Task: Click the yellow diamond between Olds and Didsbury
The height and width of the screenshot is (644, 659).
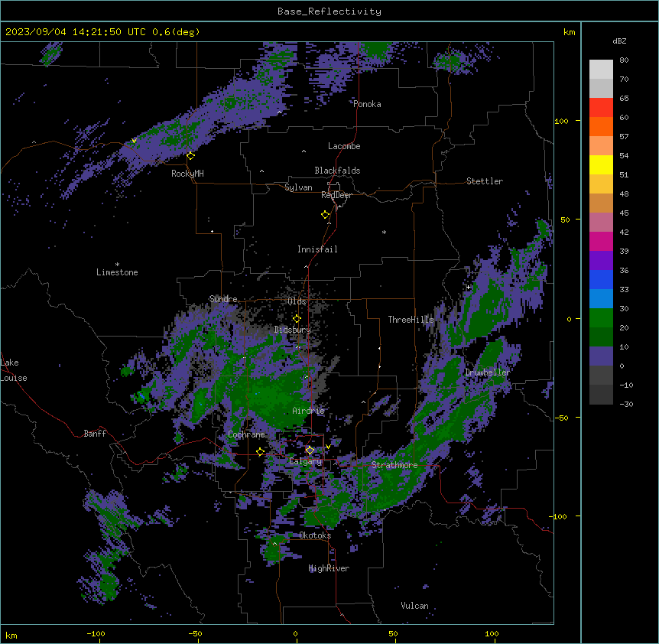Action: [x=297, y=319]
